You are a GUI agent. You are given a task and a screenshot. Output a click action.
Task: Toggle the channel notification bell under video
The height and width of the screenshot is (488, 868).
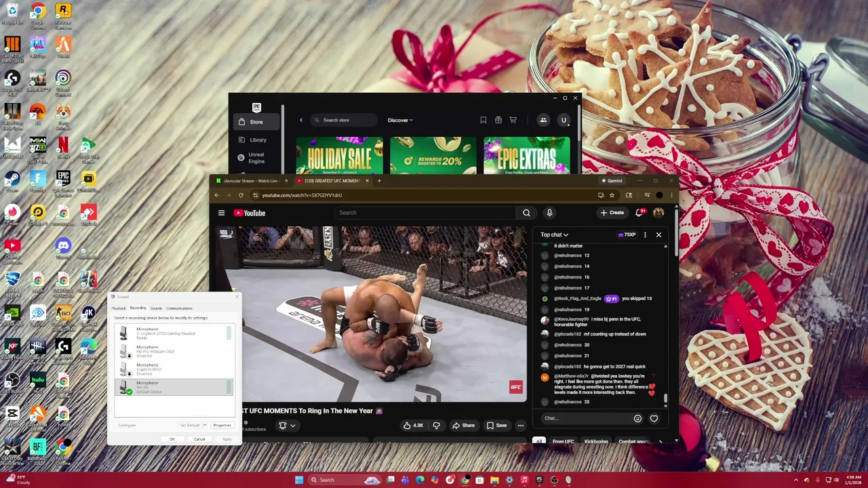point(283,426)
